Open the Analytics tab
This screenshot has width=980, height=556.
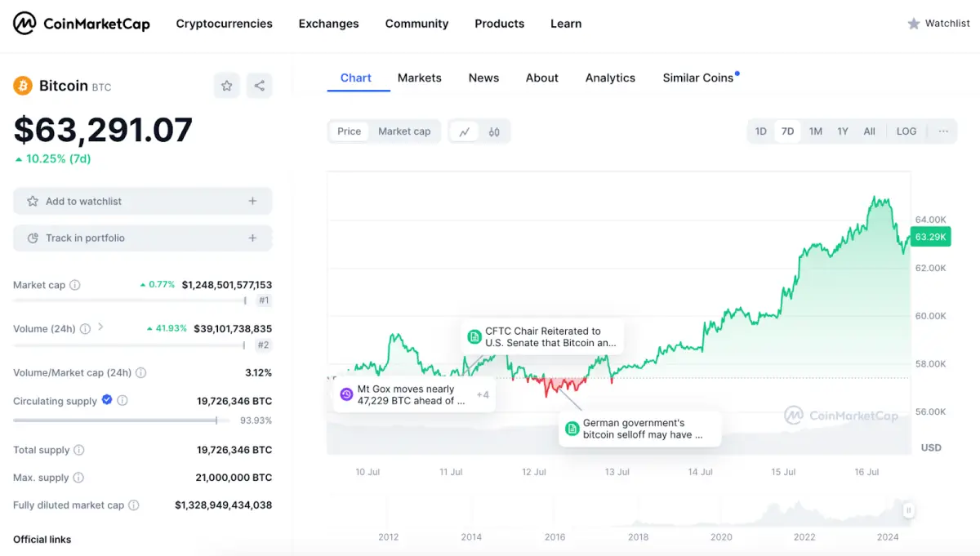pos(610,78)
